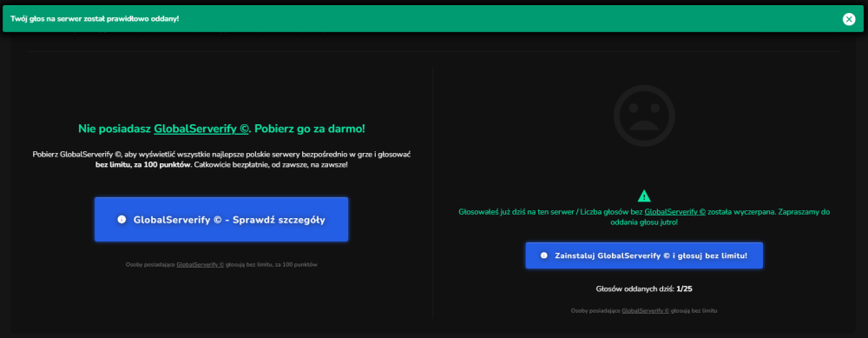Open GlobalServerify link in green heading
This screenshot has width=868, height=338.
201,129
